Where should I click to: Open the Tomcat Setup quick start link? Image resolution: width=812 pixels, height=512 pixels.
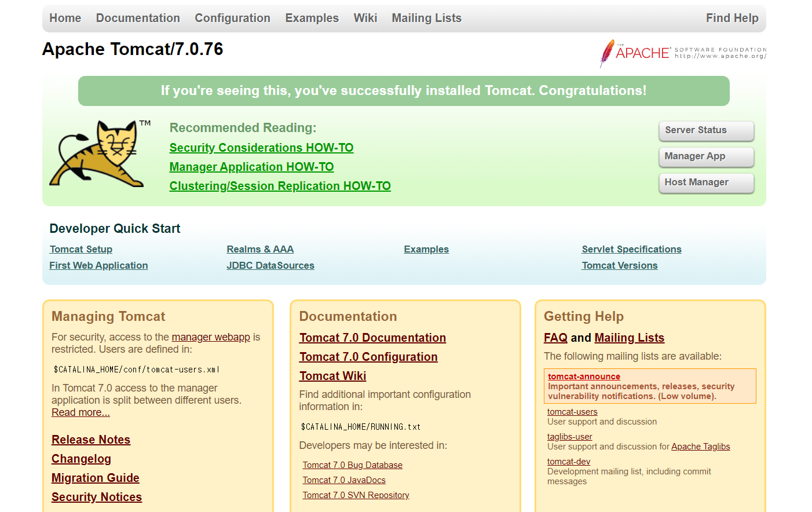[x=81, y=249]
